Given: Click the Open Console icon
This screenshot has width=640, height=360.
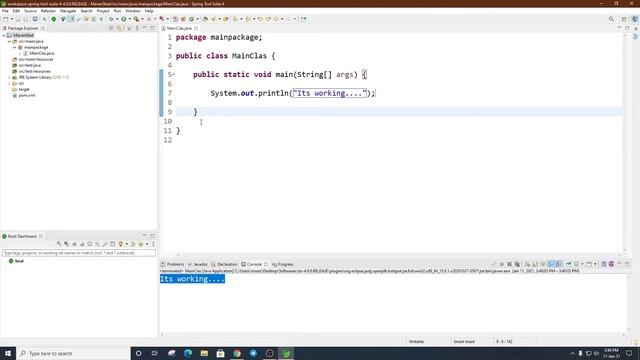Looking at the screenshot, I should (589, 264).
